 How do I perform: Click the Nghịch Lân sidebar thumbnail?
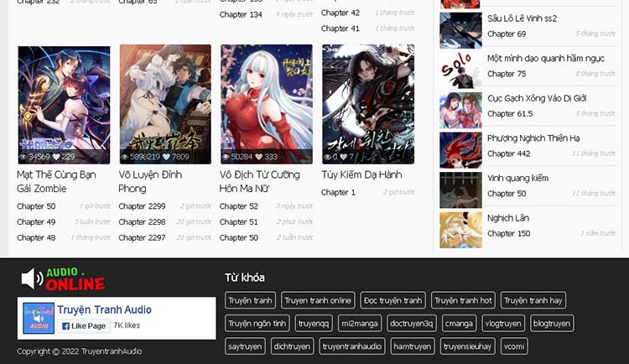click(x=460, y=230)
